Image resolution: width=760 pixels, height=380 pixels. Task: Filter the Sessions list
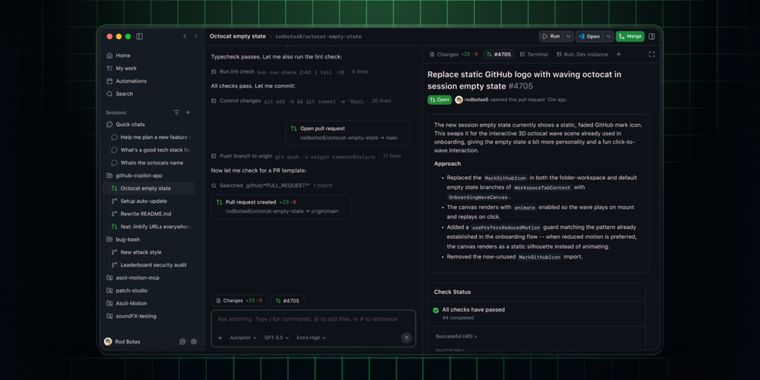[176, 112]
